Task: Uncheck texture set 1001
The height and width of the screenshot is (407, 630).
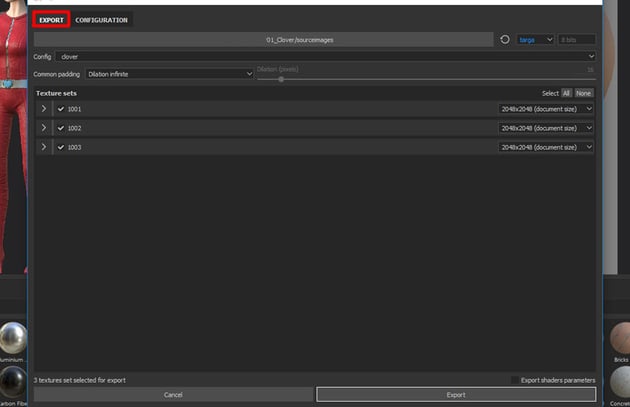Action: pyautogui.click(x=61, y=109)
